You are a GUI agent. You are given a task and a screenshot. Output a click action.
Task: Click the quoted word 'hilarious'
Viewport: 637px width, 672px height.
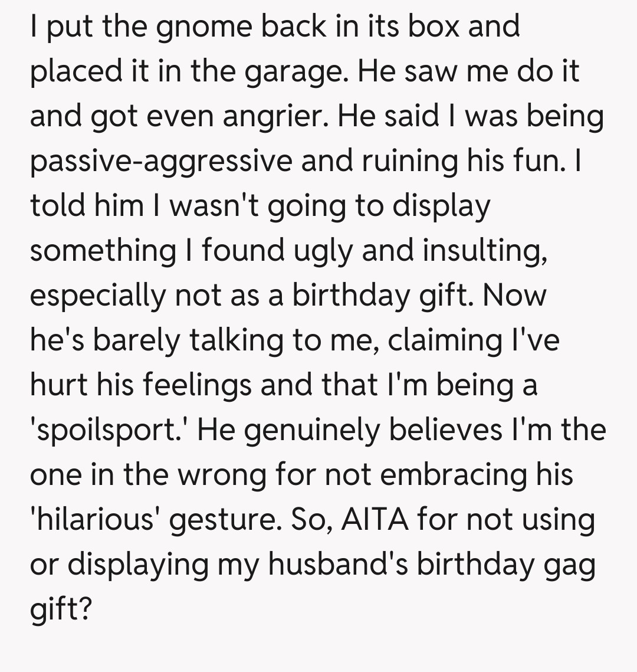pos(96,520)
